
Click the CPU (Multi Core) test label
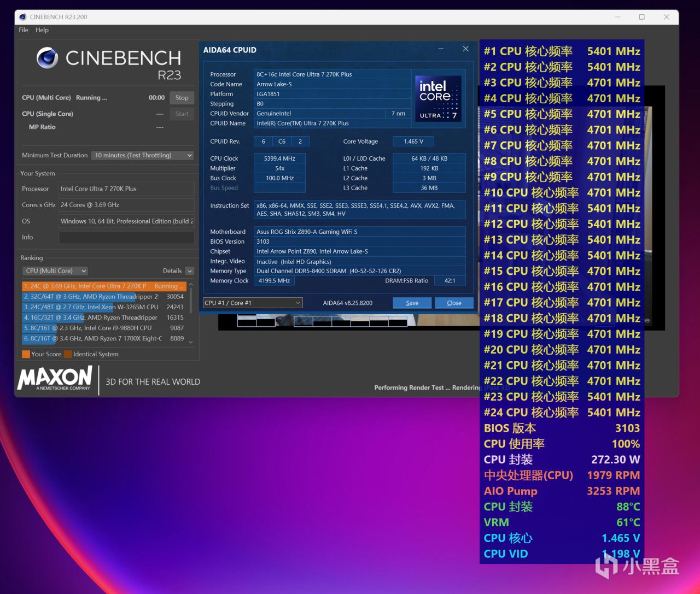(x=46, y=98)
